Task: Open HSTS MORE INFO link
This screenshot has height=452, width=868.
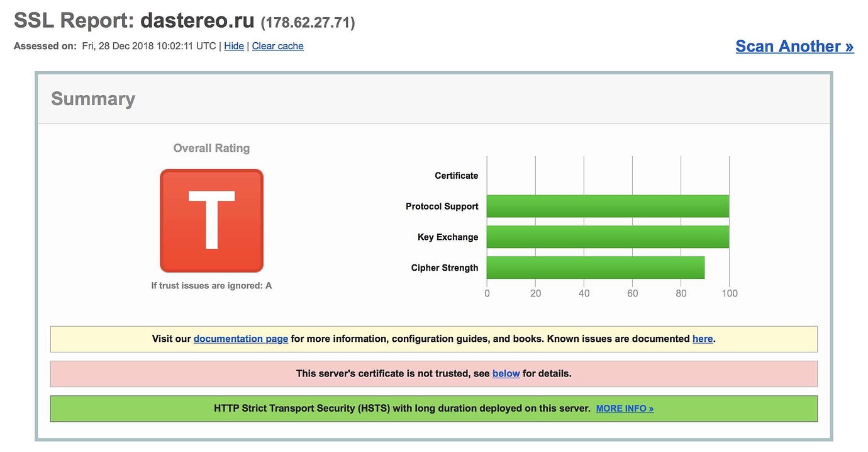Action: [625, 409]
